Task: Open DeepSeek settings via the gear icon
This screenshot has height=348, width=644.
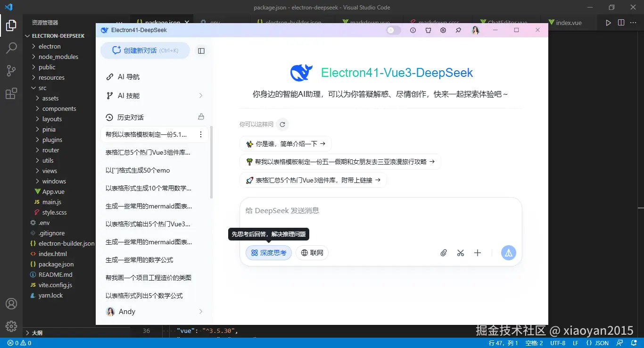Action: click(x=443, y=30)
